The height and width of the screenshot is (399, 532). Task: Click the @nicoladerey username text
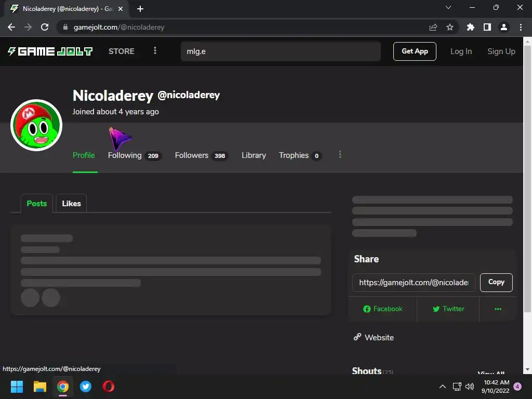(x=189, y=95)
